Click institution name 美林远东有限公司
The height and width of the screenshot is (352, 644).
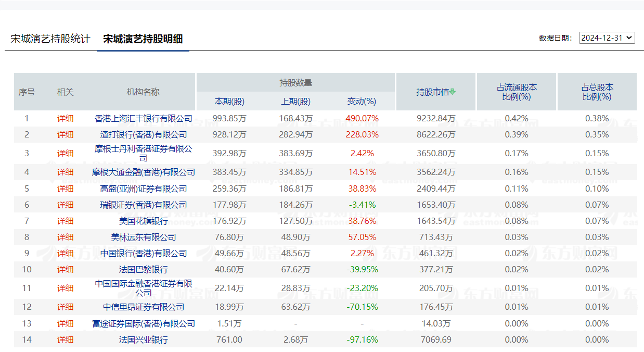click(x=144, y=237)
